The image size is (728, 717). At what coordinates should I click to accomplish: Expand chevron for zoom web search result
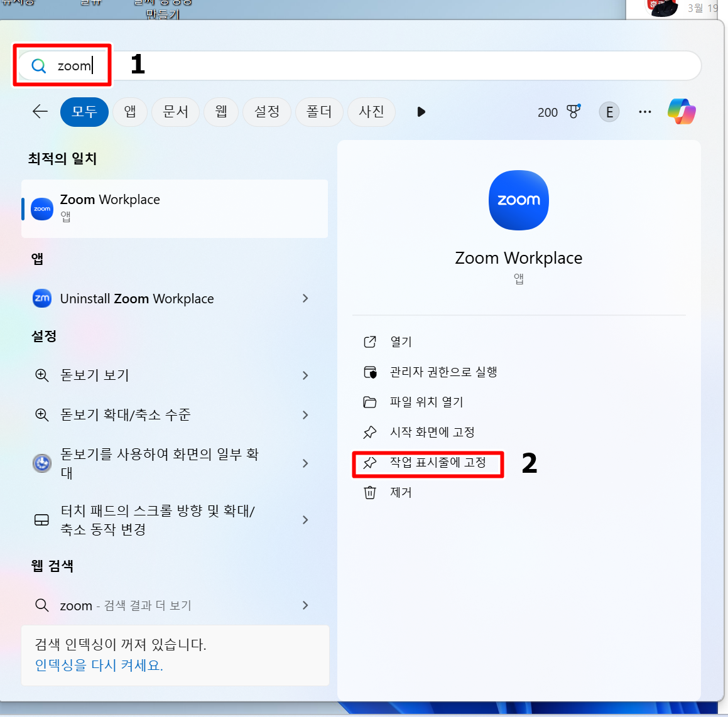[x=305, y=605]
